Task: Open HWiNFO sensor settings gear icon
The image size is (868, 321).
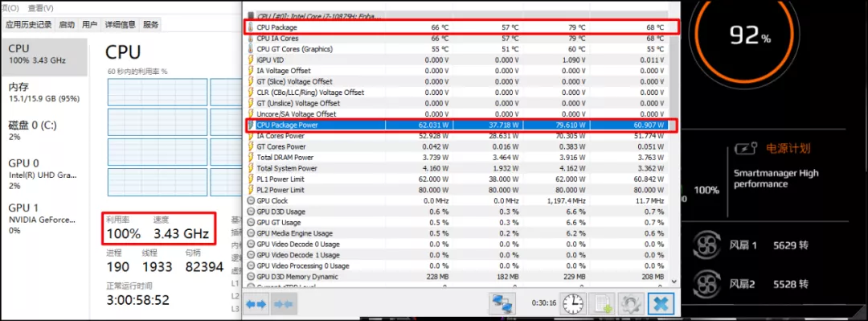Action: (631, 304)
